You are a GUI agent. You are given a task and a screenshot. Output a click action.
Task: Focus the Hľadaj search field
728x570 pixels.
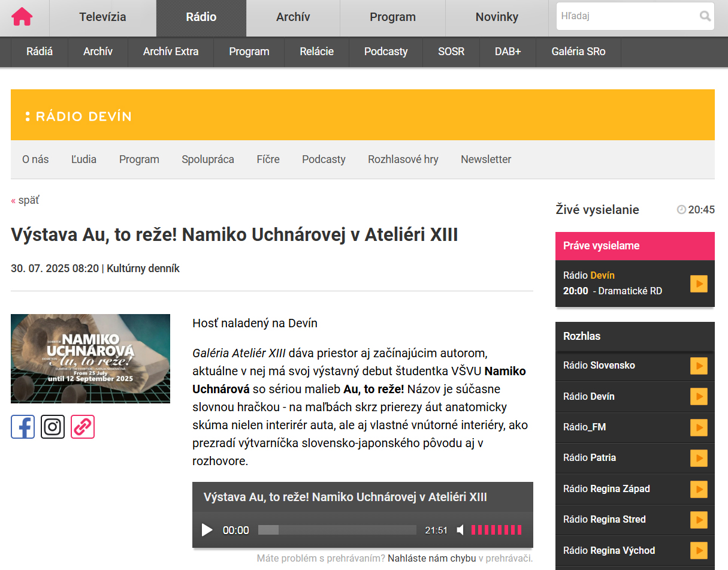pos(626,16)
